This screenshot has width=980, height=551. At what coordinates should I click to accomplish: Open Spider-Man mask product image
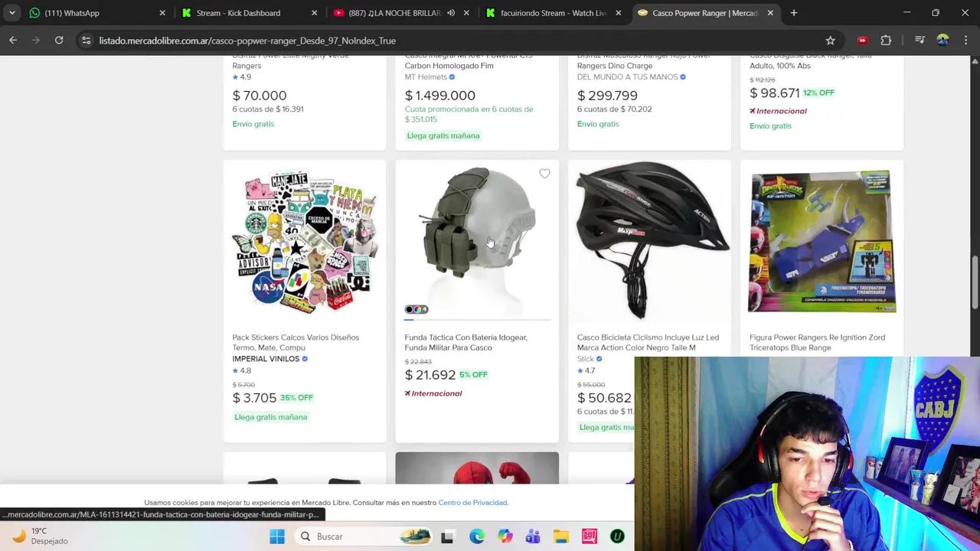[x=477, y=468]
